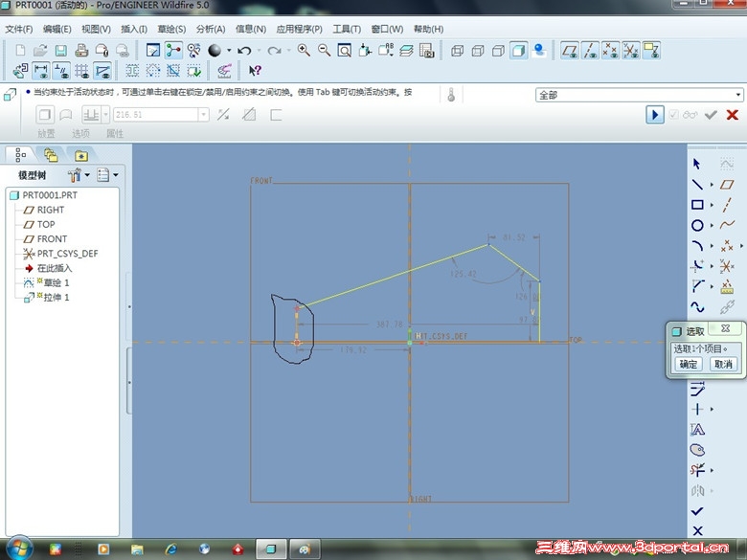Click the red X to cancel the feature
The width and height of the screenshot is (747, 560).
click(x=733, y=115)
